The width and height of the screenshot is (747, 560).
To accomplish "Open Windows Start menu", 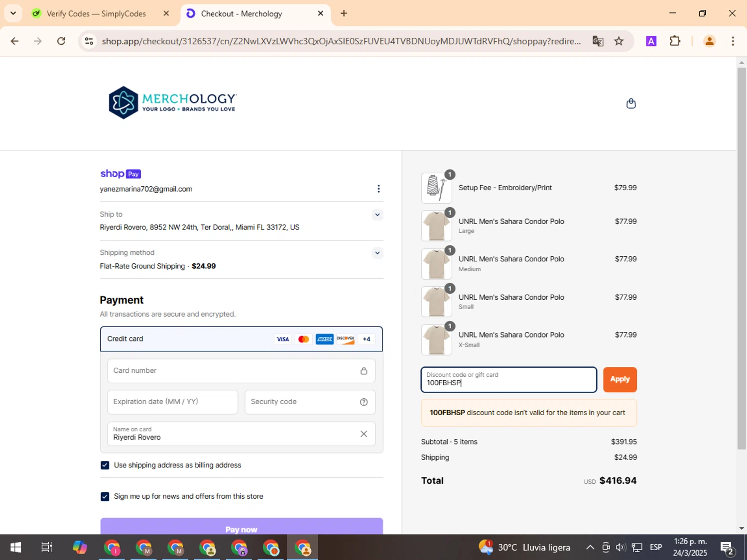I will [15, 548].
